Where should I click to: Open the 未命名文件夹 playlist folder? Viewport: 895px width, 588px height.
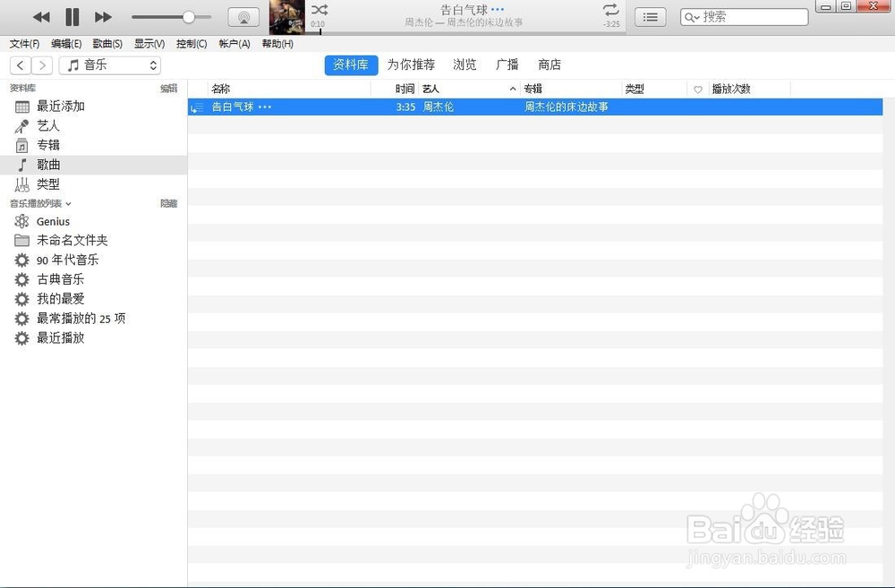(94, 241)
